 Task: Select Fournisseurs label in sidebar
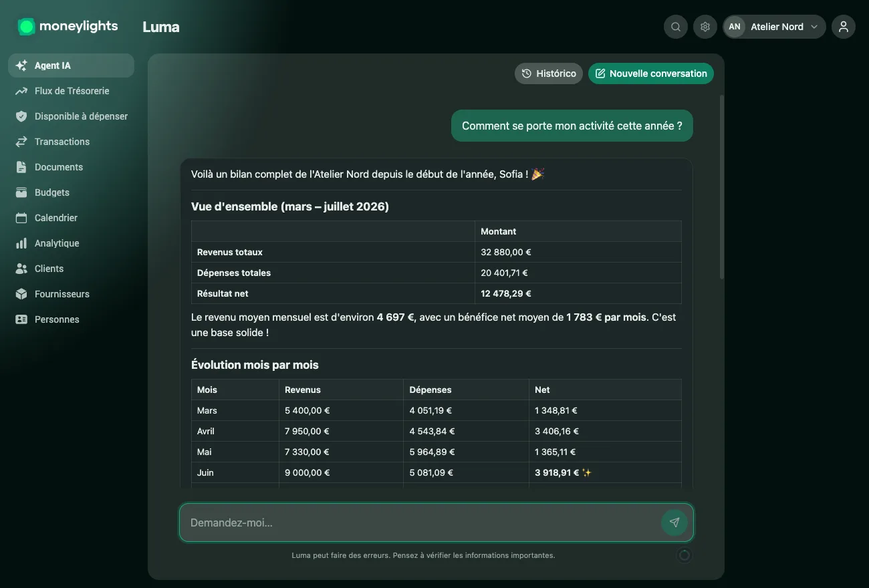[61, 294]
